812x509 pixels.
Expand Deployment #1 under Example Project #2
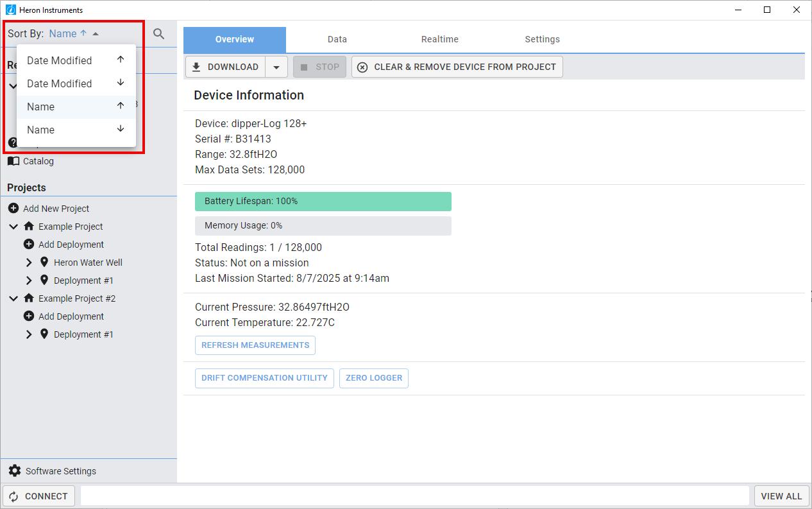point(29,334)
